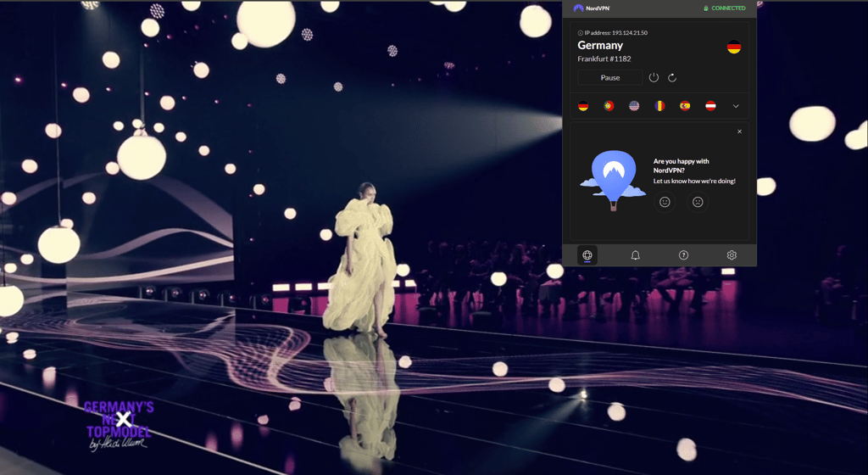Connect to Portugal via flag icon
The height and width of the screenshot is (475, 868).
pyautogui.click(x=609, y=106)
